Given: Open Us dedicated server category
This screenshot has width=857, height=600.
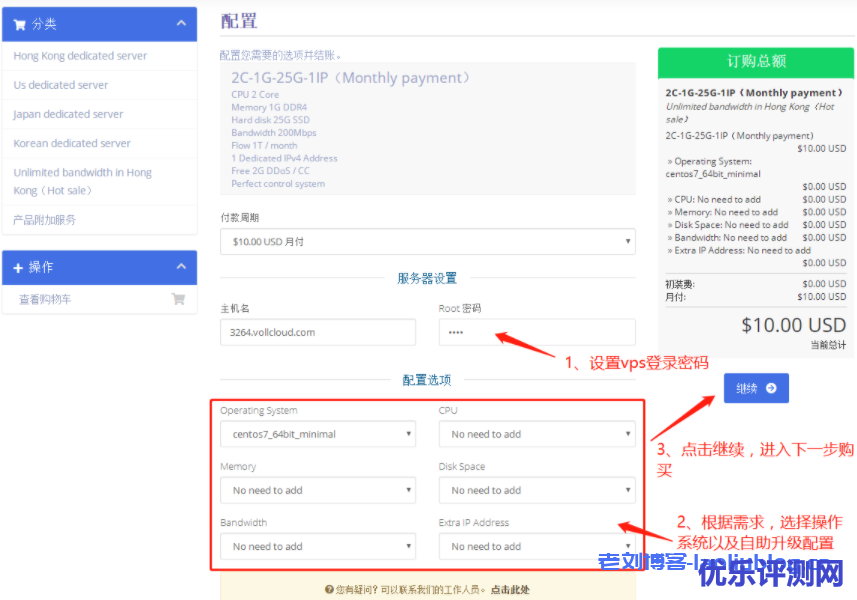Looking at the screenshot, I should tap(61, 85).
